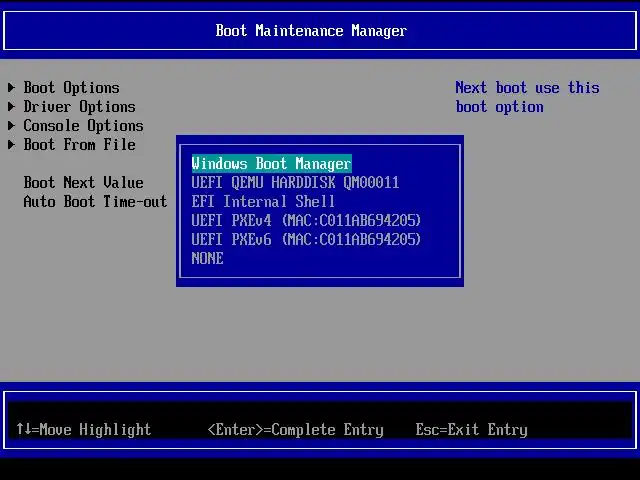The width and height of the screenshot is (640, 480).
Task: Click the arrow beside Boot Options
Action: coord(11,87)
